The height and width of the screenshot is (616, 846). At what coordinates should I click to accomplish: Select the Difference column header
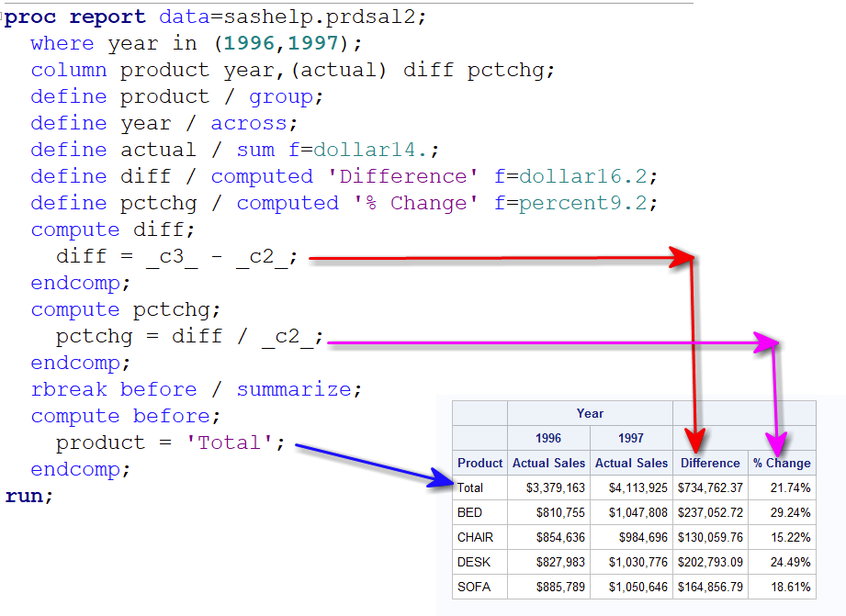click(x=709, y=463)
